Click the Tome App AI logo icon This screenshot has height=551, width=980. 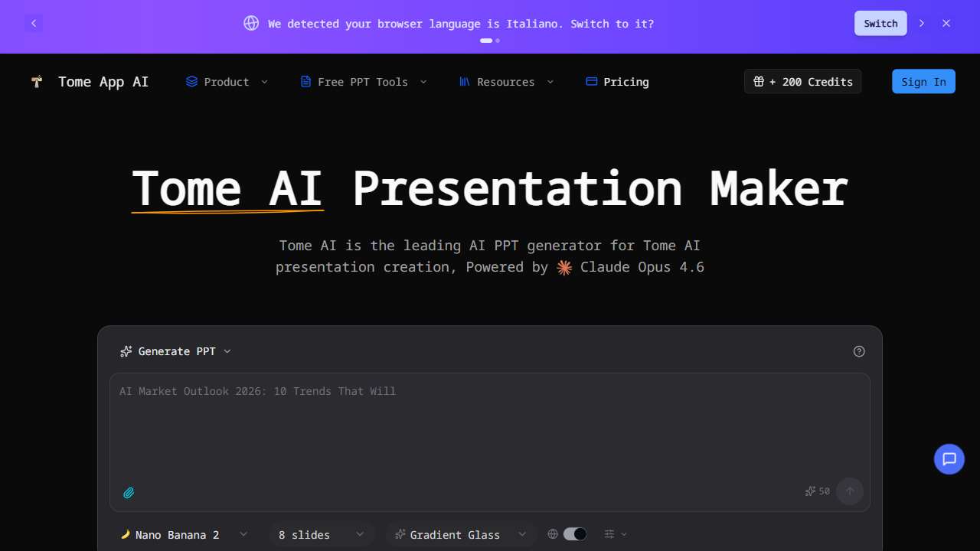point(36,82)
